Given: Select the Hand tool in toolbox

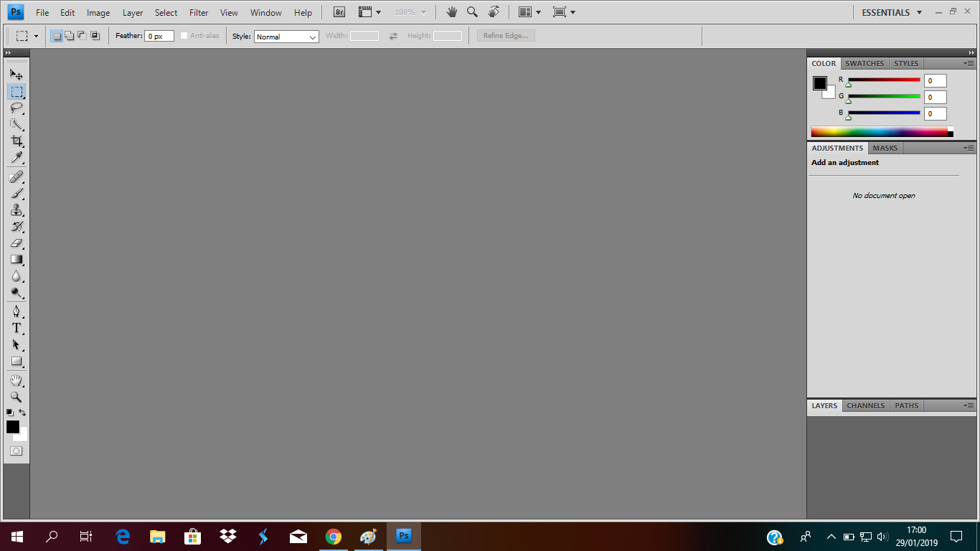Looking at the screenshot, I should 17,380.
